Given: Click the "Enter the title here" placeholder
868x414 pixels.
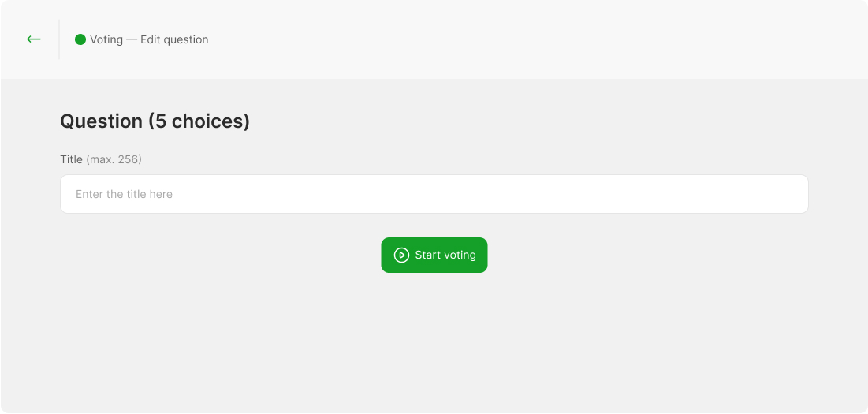Looking at the screenshot, I should pos(124,194).
